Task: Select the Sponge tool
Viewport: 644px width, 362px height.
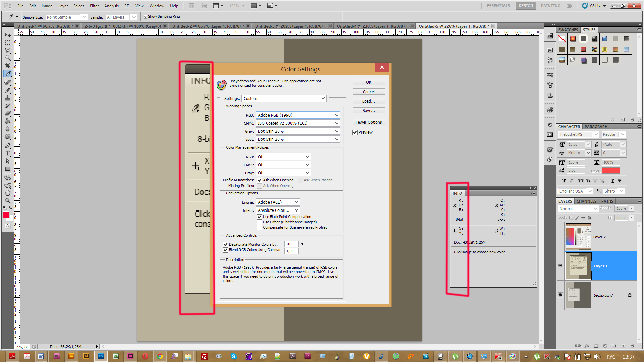Action: [8, 136]
